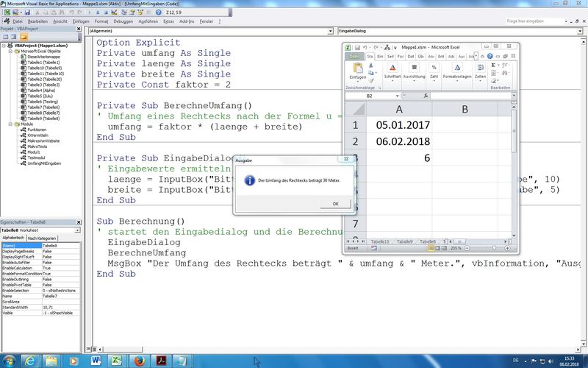588x368 pixels.
Task: Click OK in the Ausgabe message box
Action: coord(335,203)
